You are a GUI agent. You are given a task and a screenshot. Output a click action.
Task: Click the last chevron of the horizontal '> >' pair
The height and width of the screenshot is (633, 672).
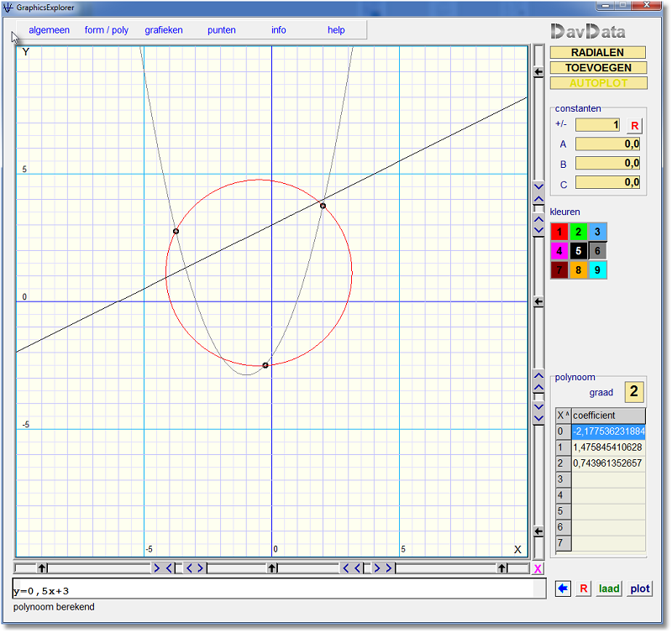pyautogui.click(x=389, y=568)
